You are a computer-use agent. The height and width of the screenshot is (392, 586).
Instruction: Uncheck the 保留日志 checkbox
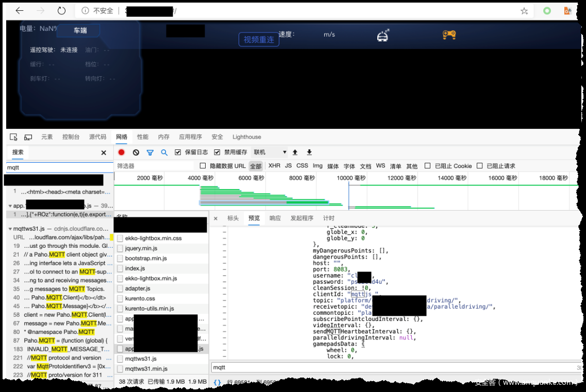point(178,152)
